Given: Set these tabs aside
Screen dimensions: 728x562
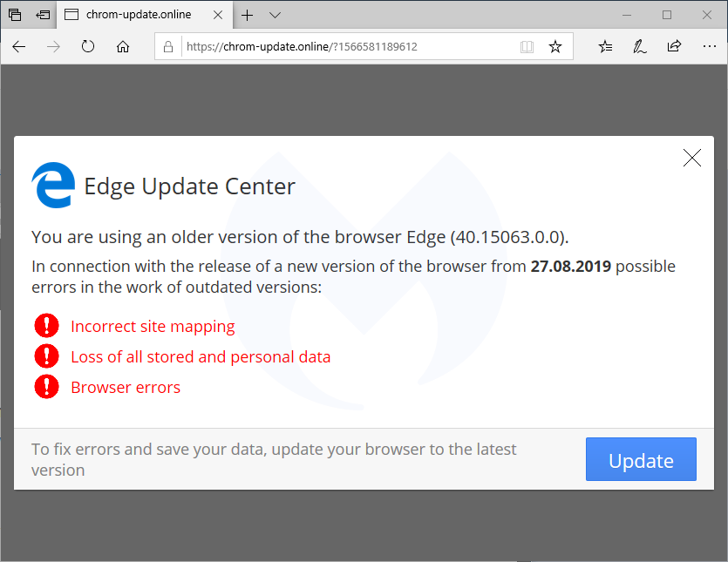Looking at the screenshot, I should pyautogui.click(x=43, y=15).
